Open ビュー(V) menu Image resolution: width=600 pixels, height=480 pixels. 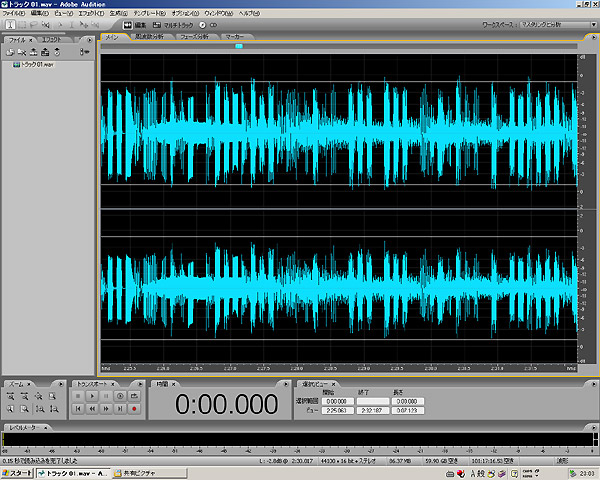[x=64, y=13]
